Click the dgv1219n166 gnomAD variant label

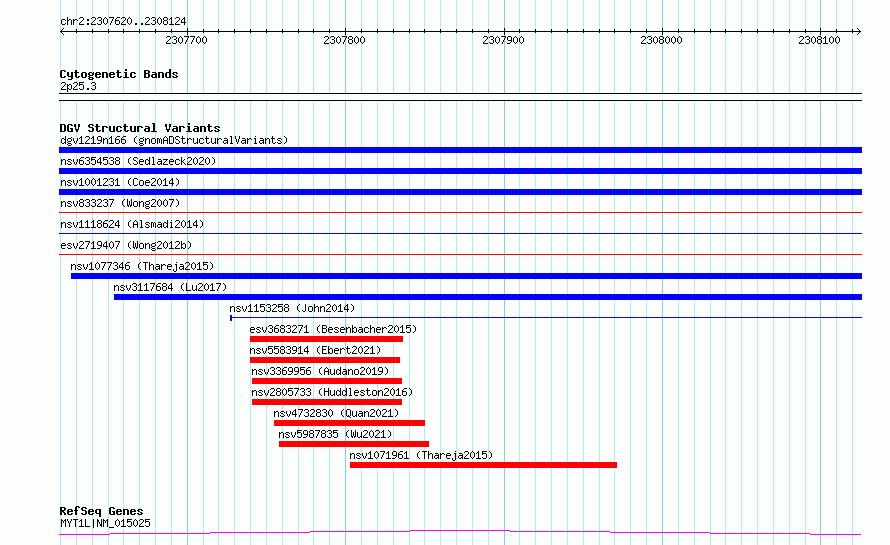pyautogui.click(x=174, y=140)
